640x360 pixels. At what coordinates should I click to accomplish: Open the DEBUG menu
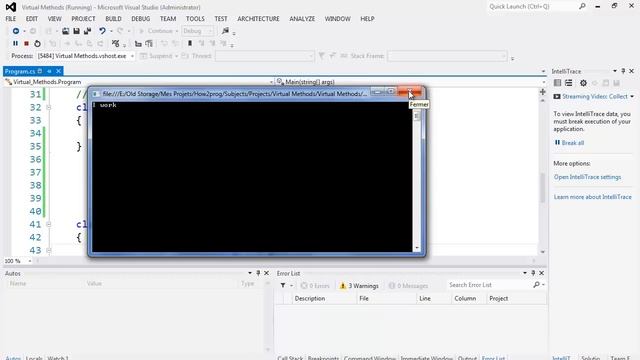[141, 19]
